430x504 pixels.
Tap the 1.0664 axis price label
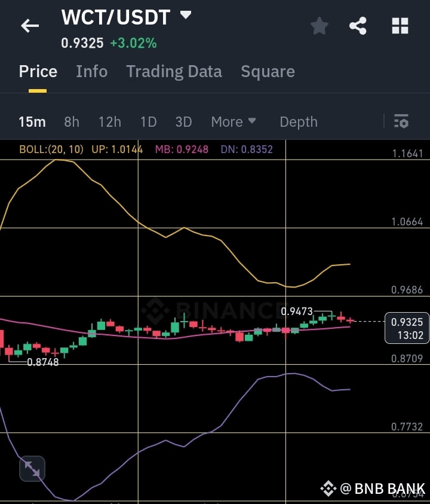coord(407,222)
